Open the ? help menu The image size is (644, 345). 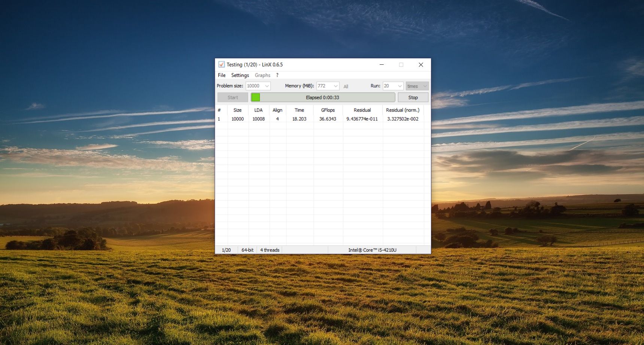point(277,75)
